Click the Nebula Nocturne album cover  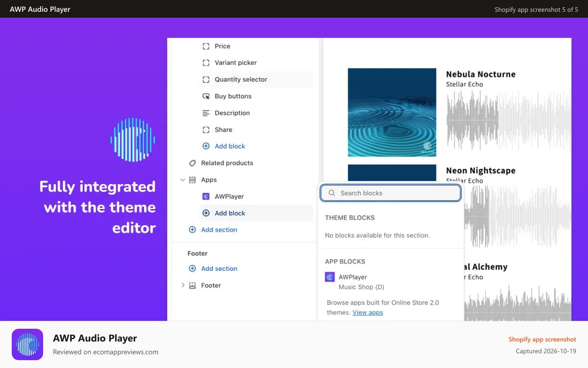392,112
